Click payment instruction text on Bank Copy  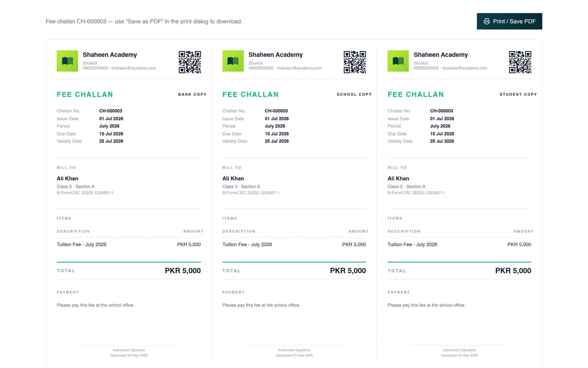[x=96, y=305]
